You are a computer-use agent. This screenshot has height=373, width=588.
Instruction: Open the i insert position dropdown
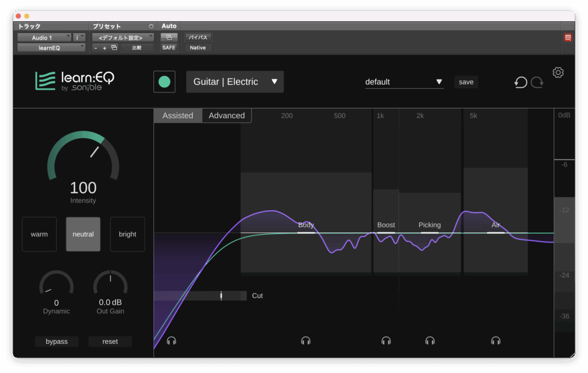79,37
